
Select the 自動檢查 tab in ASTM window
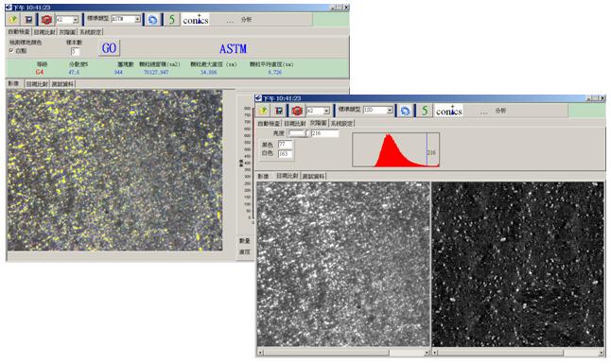click(x=19, y=32)
